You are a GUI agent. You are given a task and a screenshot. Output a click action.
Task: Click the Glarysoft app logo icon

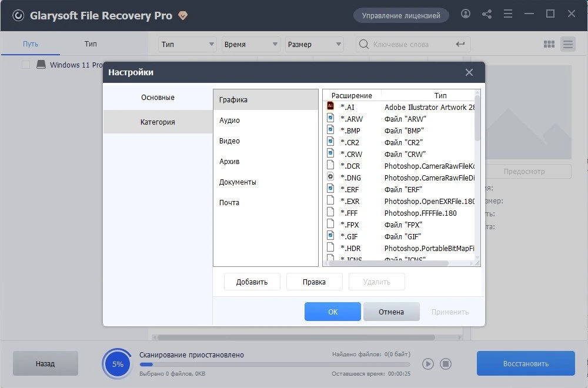(18, 15)
